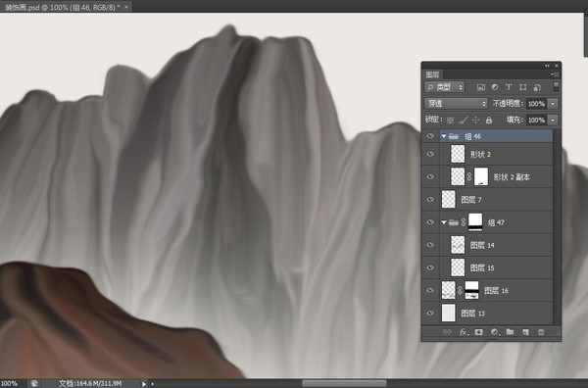Image resolution: width=588 pixels, height=388 pixels.
Task: Open status bar info arrow menu
Action: point(144,383)
